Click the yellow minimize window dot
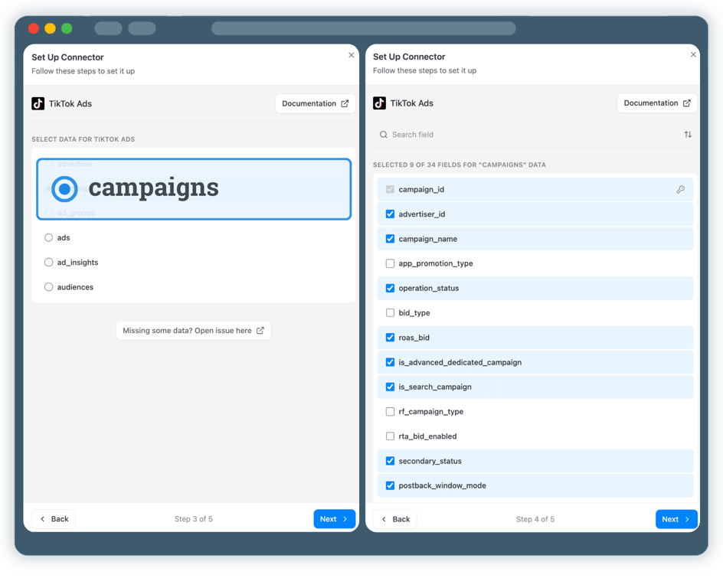 point(50,28)
